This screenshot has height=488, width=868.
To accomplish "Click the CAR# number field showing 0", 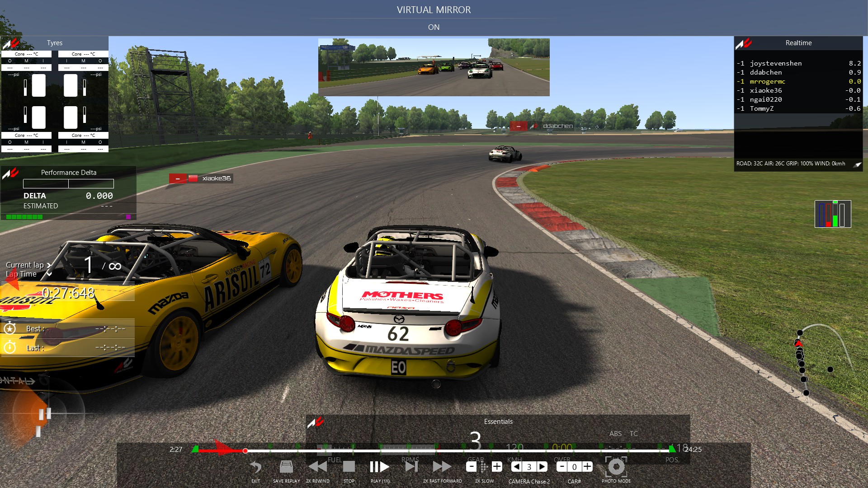I will point(574,467).
